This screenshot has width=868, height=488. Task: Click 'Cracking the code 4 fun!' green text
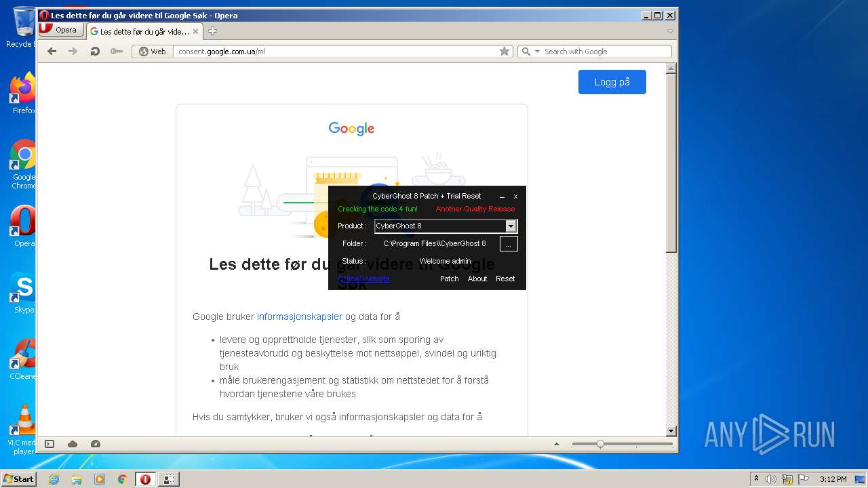(378, 209)
